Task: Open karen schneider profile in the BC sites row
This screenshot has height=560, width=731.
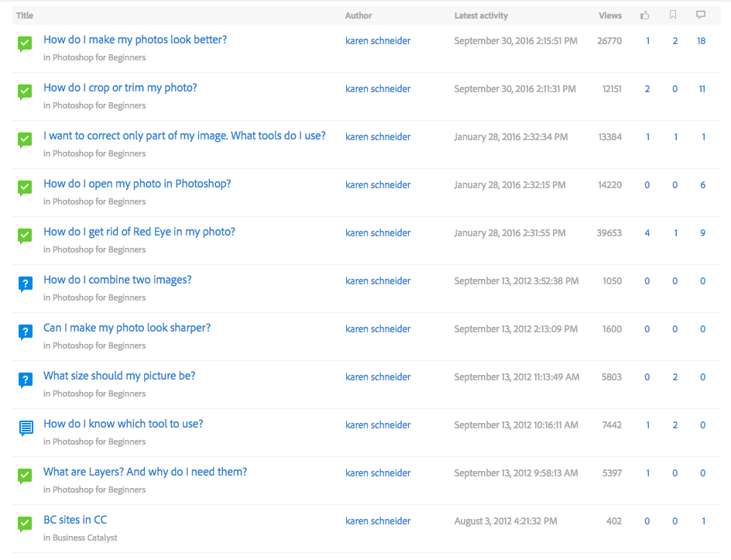Action: (x=378, y=520)
